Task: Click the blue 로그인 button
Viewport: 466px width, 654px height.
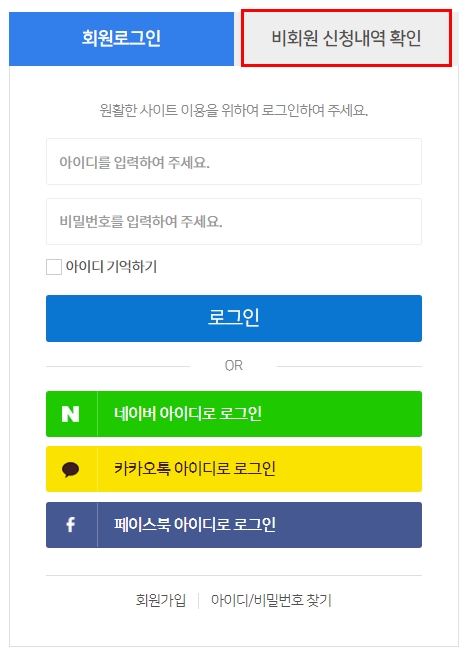Action: pos(234,318)
